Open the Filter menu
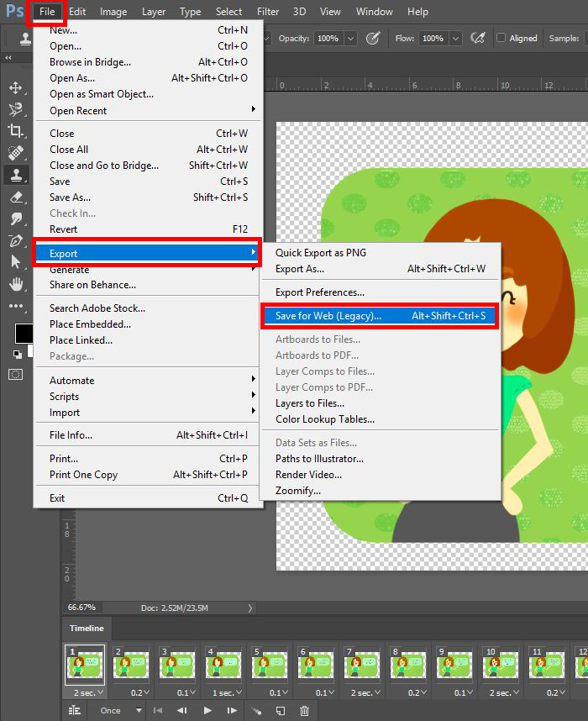 (x=268, y=12)
